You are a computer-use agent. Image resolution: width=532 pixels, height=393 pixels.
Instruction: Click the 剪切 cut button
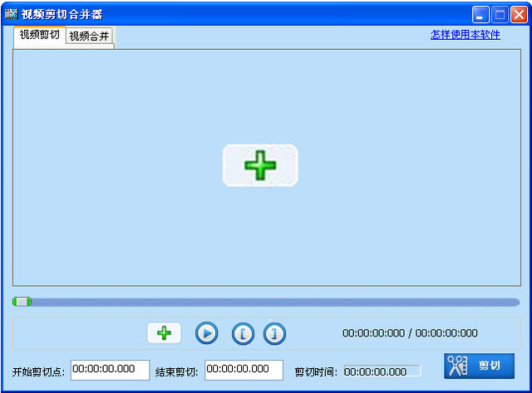click(x=479, y=366)
